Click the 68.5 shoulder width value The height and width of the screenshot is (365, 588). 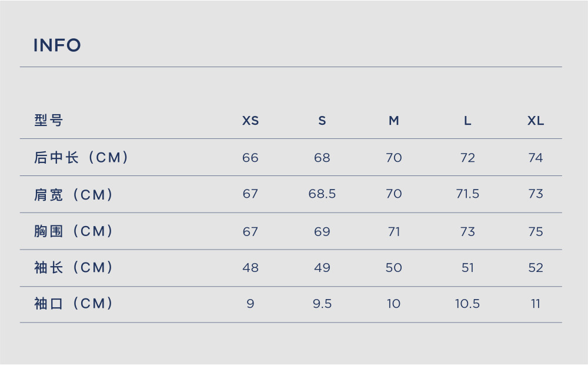(322, 194)
